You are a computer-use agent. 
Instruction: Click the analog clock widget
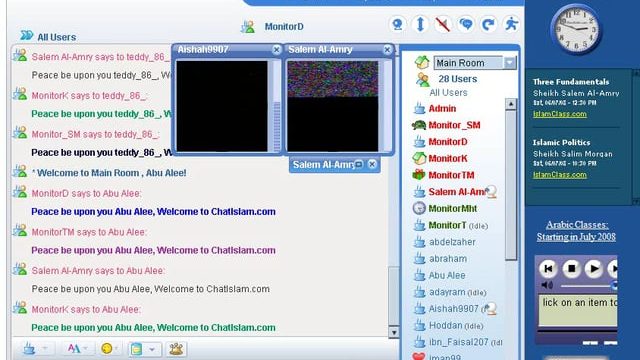pyautogui.click(x=576, y=29)
